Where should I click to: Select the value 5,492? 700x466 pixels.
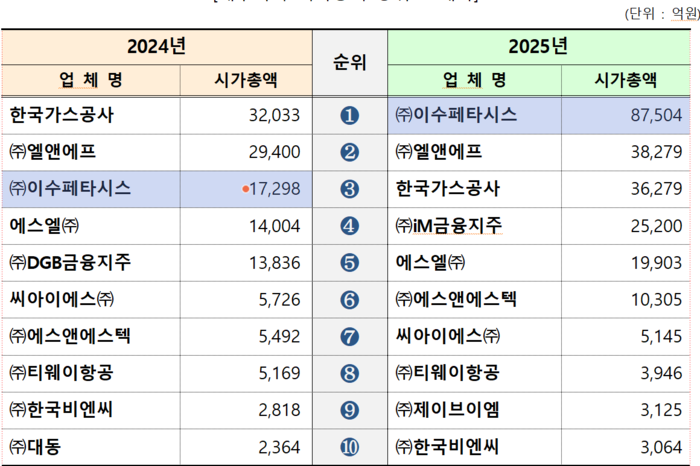(x=279, y=337)
